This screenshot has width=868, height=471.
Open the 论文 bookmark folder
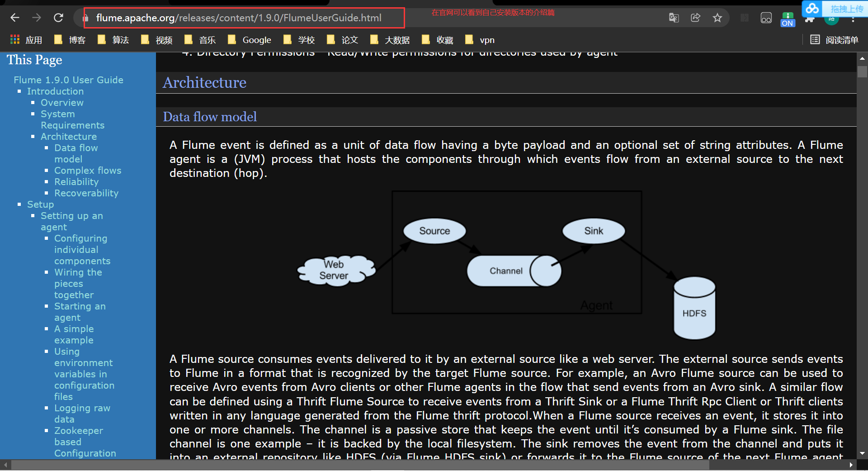pyautogui.click(x=342, y=40)
